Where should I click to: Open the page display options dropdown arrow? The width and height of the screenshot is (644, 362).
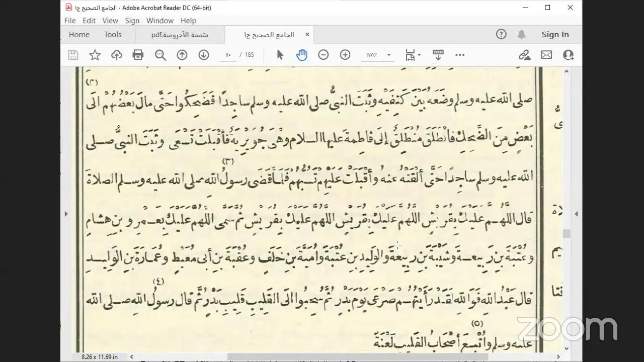coord(419,55)
